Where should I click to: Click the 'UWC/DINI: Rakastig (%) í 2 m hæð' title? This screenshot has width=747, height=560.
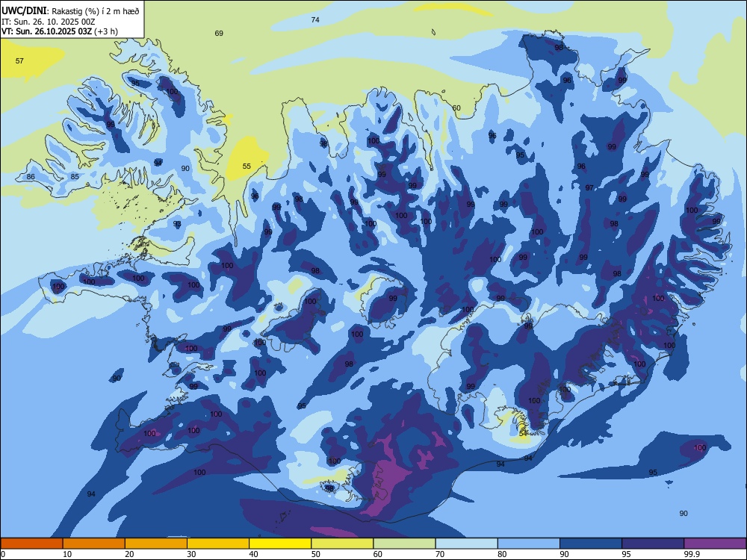point(70,10)
